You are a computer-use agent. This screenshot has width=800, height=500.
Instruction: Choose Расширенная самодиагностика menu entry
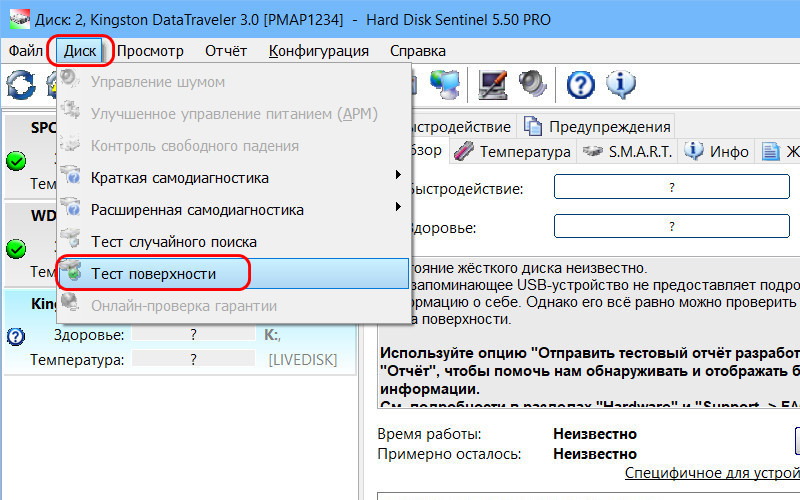pyautogui.click(x=233, y=210)
